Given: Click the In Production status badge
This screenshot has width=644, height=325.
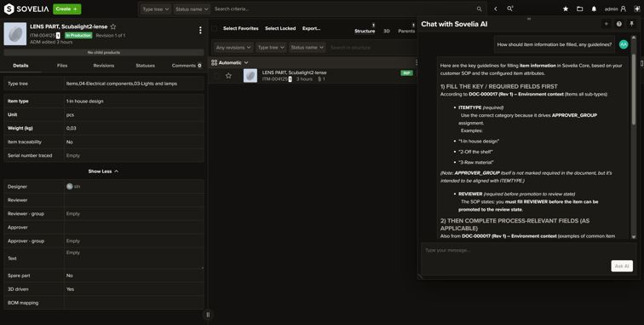Looking at the screenshot, I should point(78,35).
